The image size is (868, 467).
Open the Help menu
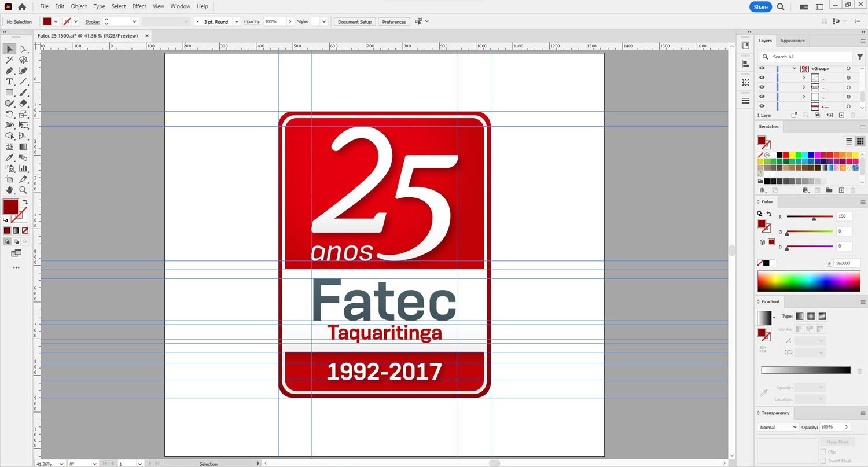[x=202, y=6]
